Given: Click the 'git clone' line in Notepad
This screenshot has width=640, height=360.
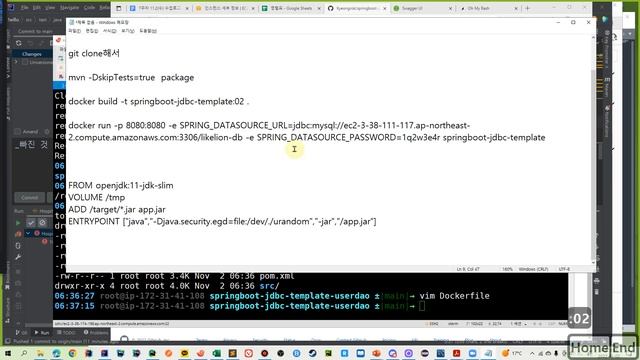Looking at the screenshot, I should pos(94,53).
